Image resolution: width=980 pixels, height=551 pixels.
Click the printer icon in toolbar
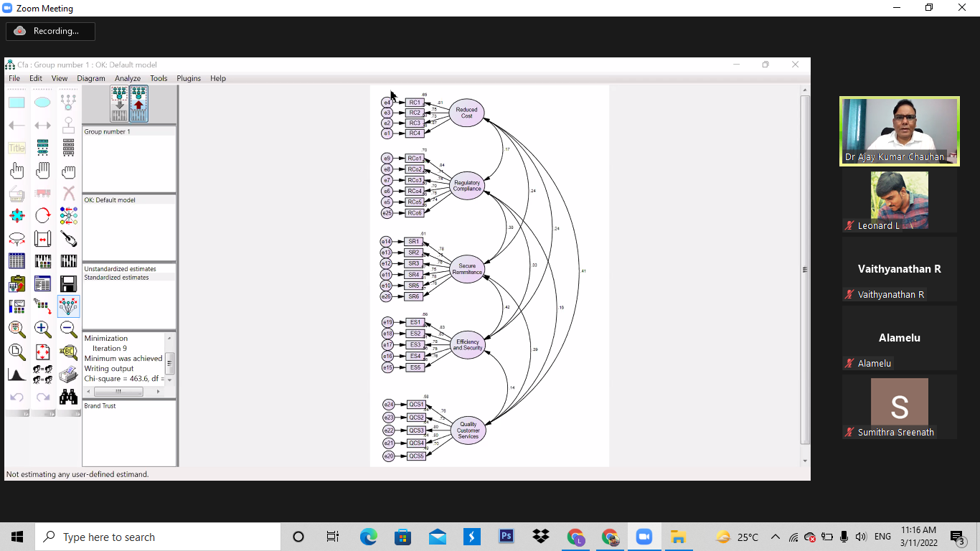point(68,375)
